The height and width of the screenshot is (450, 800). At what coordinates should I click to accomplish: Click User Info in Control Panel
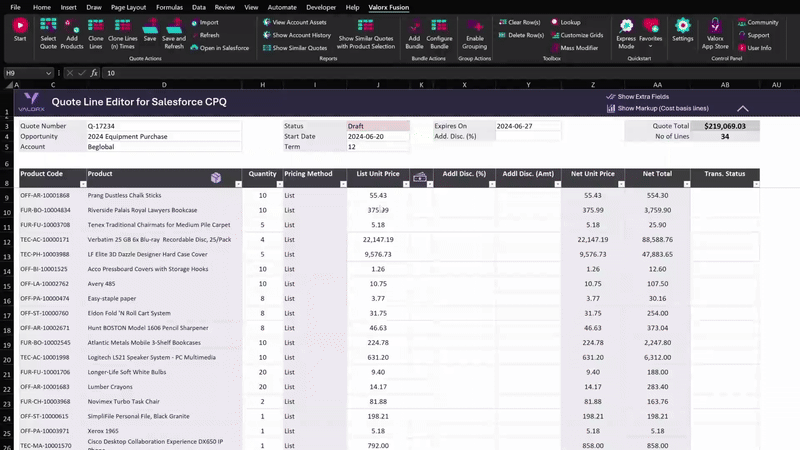point(755,48)
